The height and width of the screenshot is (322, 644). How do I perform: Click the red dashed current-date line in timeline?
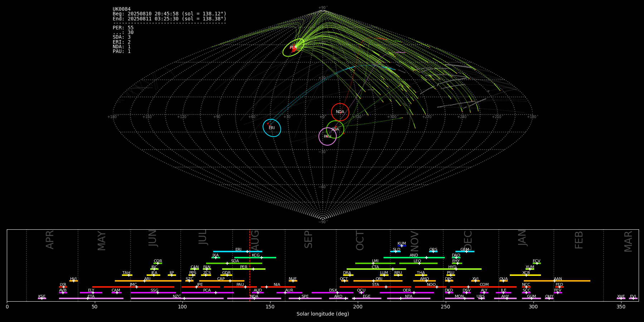pyautogui.click(x=250, y=265)
